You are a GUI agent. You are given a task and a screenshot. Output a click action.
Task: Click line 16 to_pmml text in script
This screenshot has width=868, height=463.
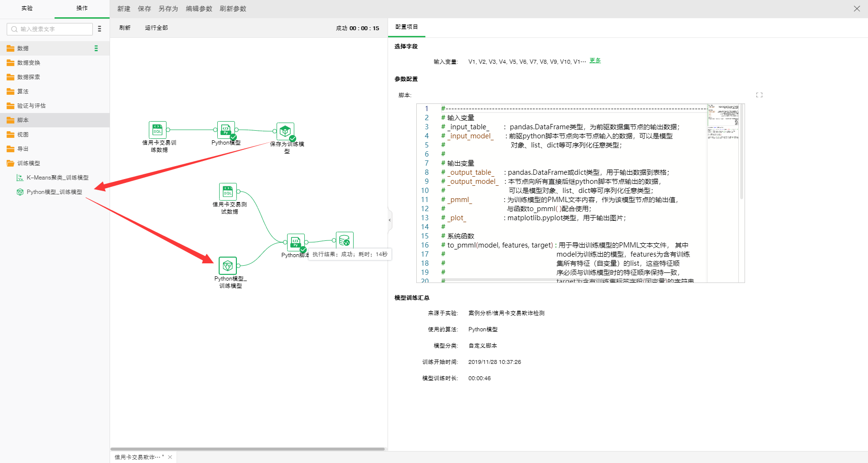(500, 245)
